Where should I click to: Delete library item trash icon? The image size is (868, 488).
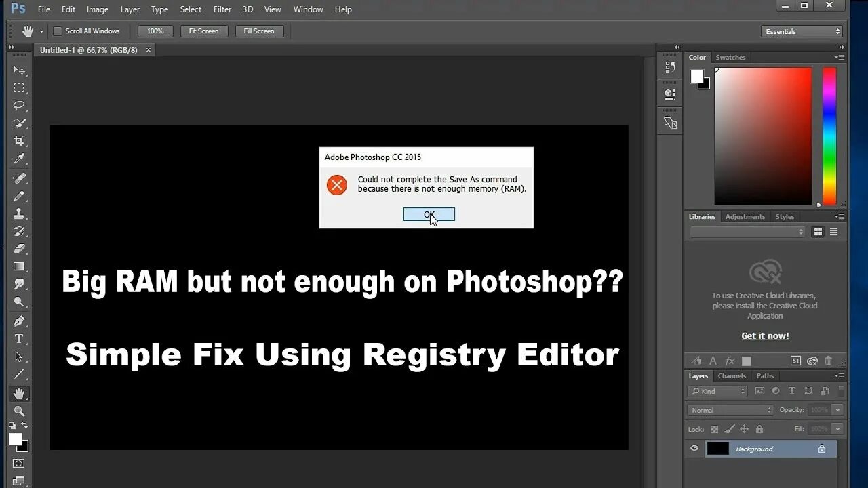(828, 361)
